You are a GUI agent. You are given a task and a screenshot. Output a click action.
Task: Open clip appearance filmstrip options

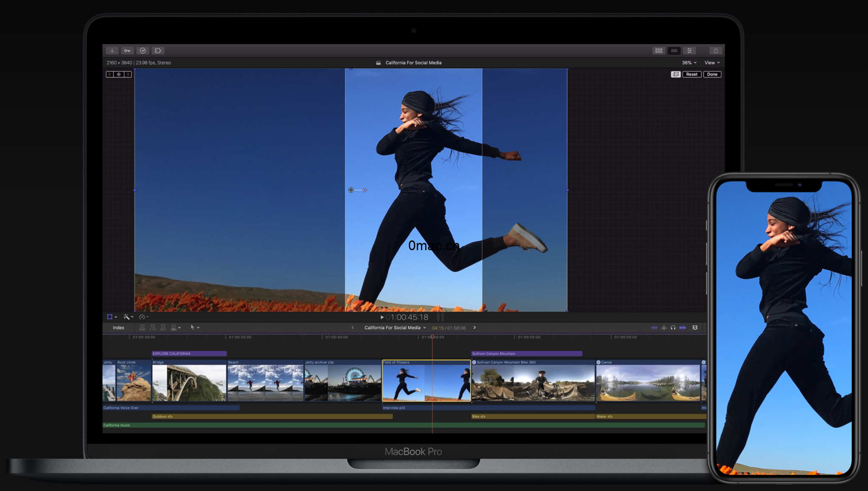[x=695, y=327]
